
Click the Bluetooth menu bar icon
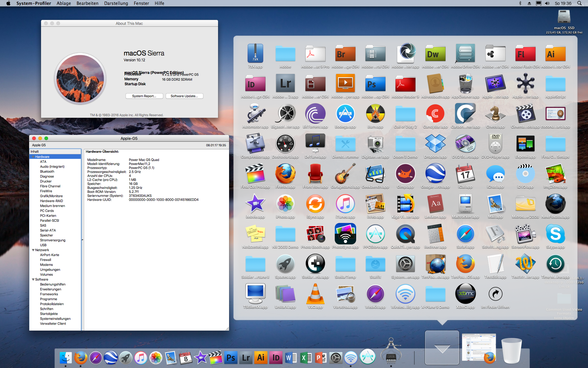click(520, 3)
